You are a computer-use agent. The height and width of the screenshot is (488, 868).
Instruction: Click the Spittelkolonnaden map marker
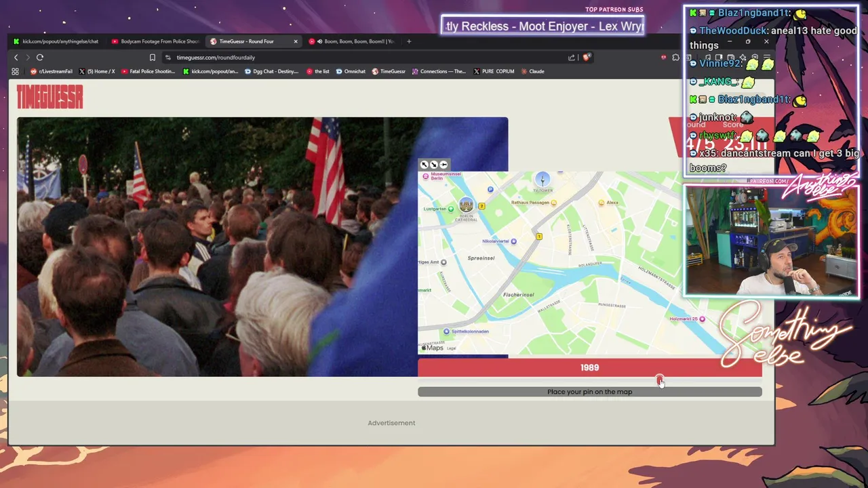[446, 331]
